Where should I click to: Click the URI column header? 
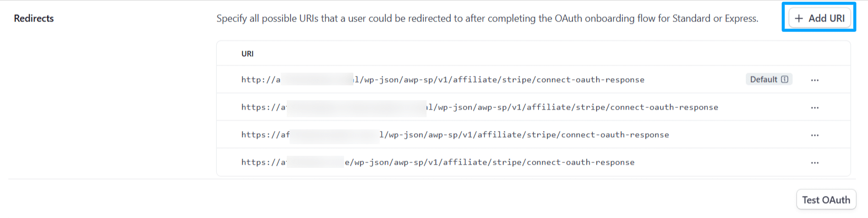pos(248,53)
